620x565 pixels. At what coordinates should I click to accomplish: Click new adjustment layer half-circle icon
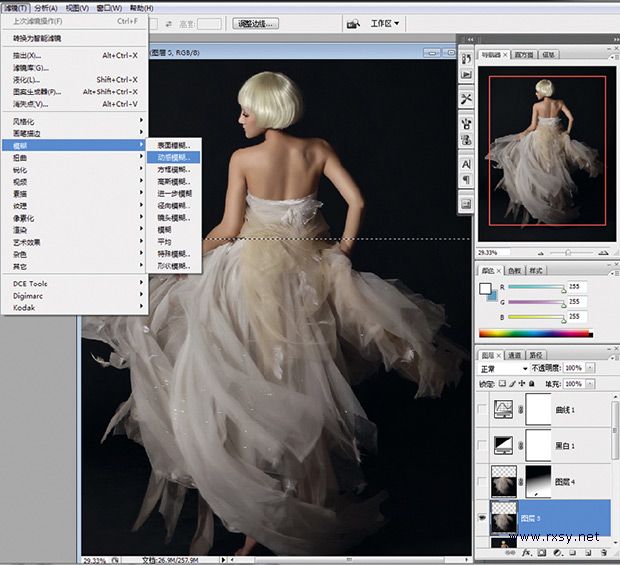(x=557, y=553)
